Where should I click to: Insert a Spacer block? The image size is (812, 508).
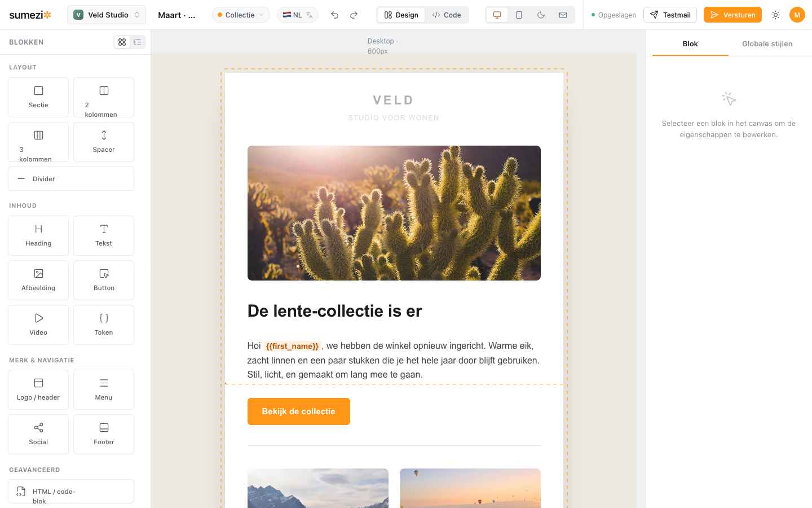click(104, 142)
